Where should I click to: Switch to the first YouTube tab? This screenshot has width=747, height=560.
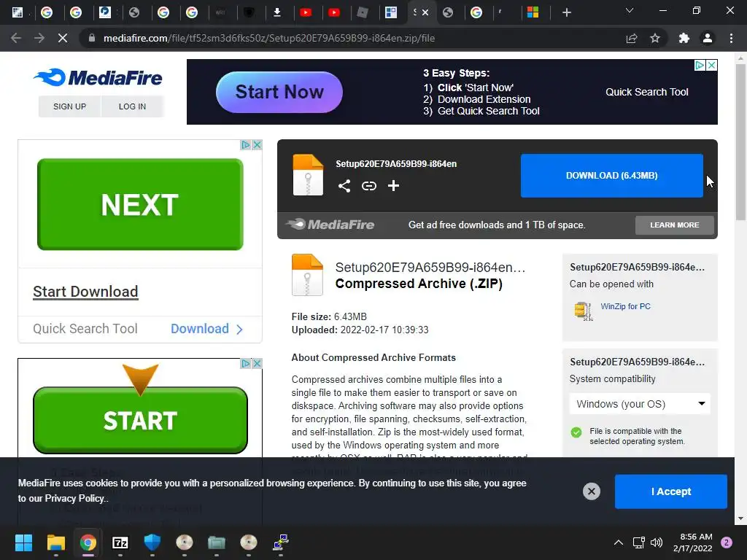[306, 12]
